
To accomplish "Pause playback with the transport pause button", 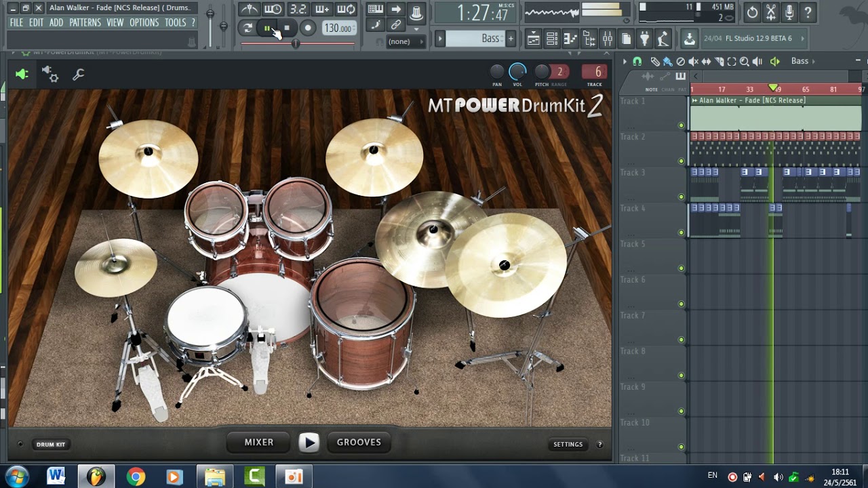I will pos(267,28).
